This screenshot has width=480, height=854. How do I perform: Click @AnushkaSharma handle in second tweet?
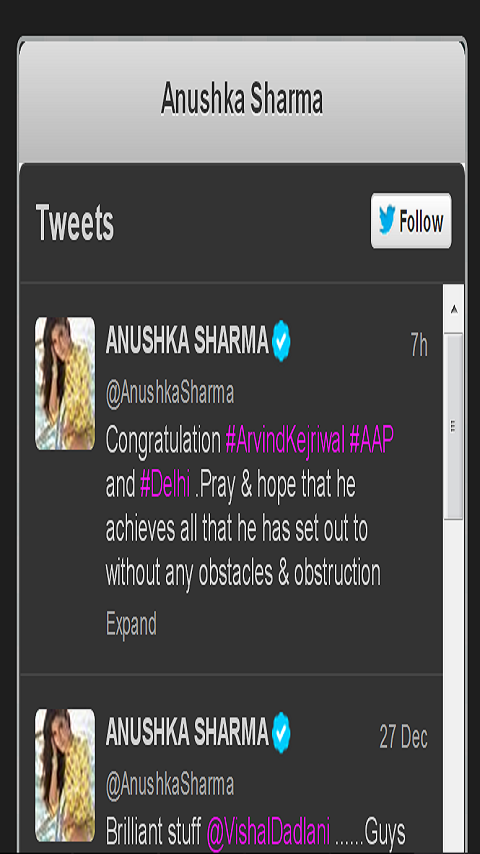point(170,785)
